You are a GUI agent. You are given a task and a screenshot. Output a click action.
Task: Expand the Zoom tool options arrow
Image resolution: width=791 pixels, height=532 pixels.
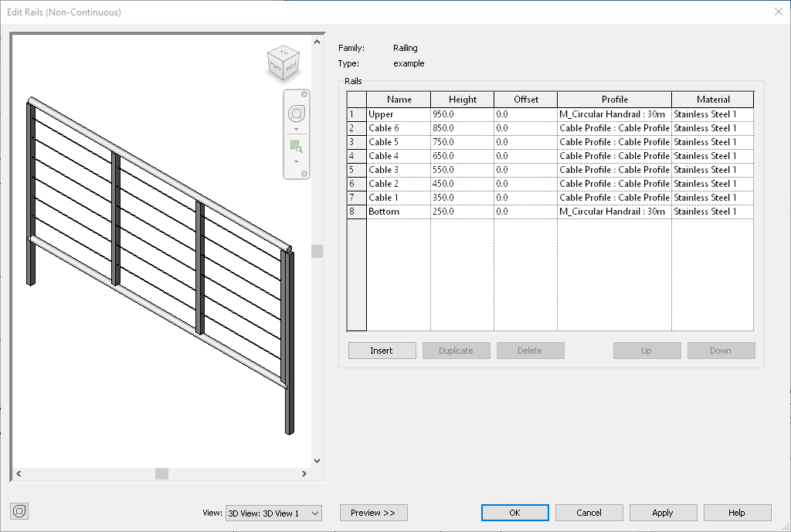tap(296, 162)
